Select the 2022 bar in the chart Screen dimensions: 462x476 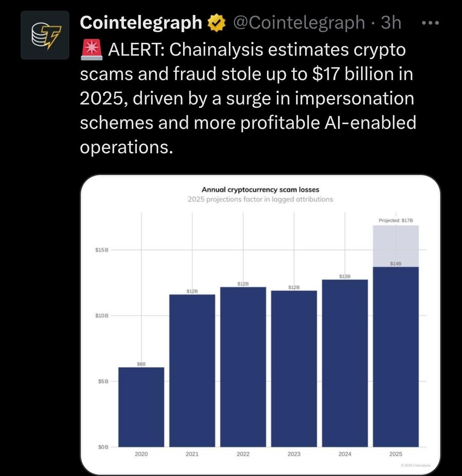243,367
